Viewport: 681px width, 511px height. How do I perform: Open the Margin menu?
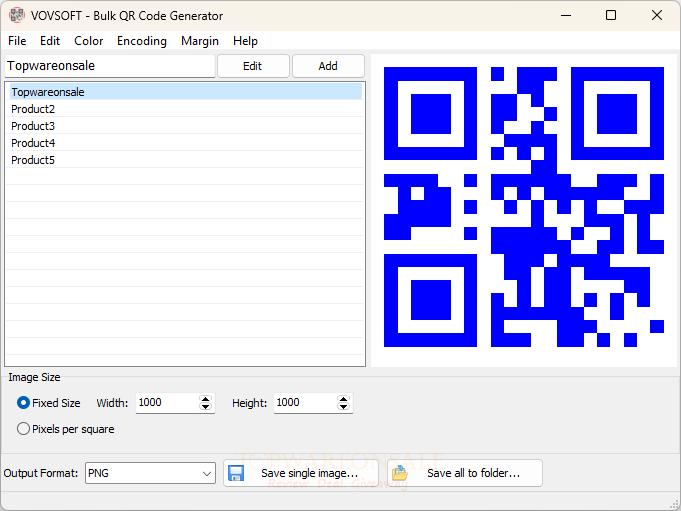point(200,41)
